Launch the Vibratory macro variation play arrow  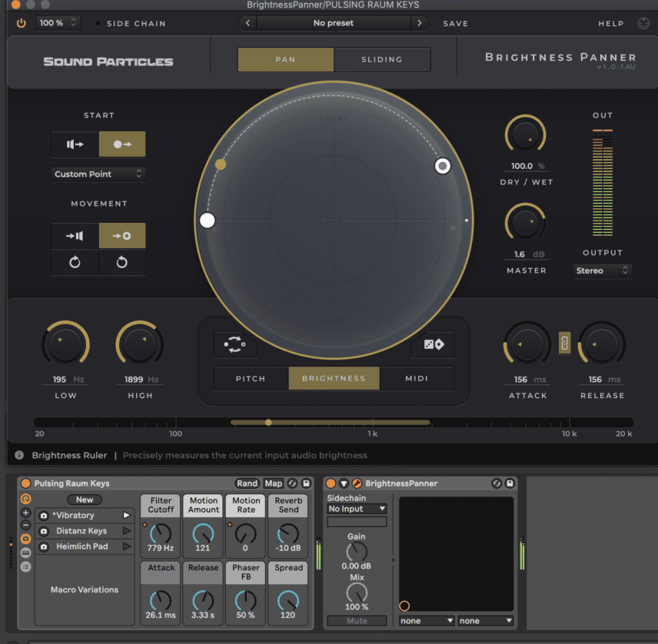pos(126,515)
